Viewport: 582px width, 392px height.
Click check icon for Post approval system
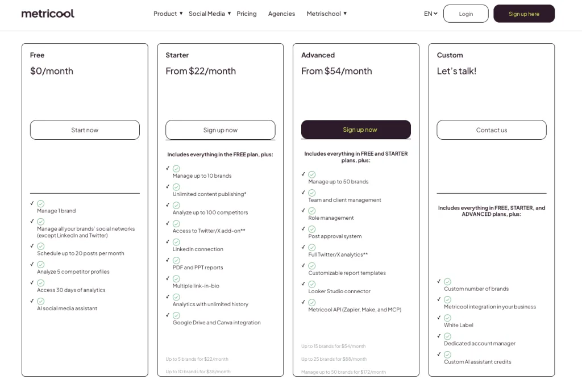click(x=312, y=229)
